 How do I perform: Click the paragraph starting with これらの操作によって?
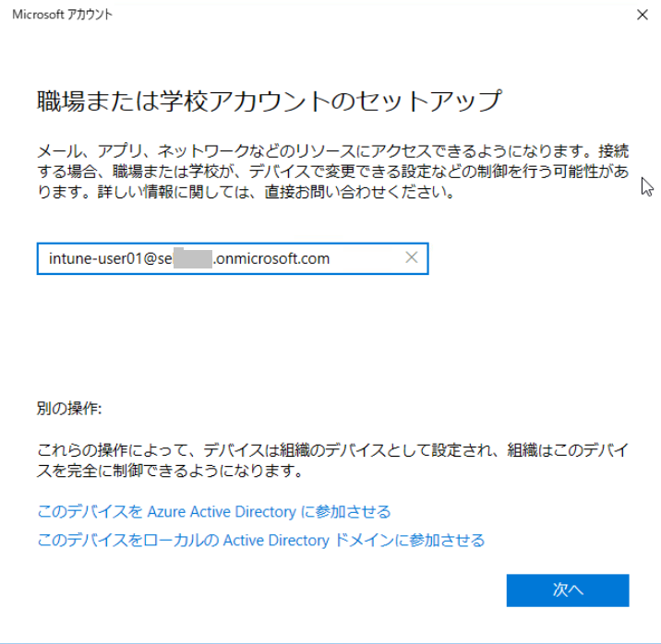tap(333, 460)
